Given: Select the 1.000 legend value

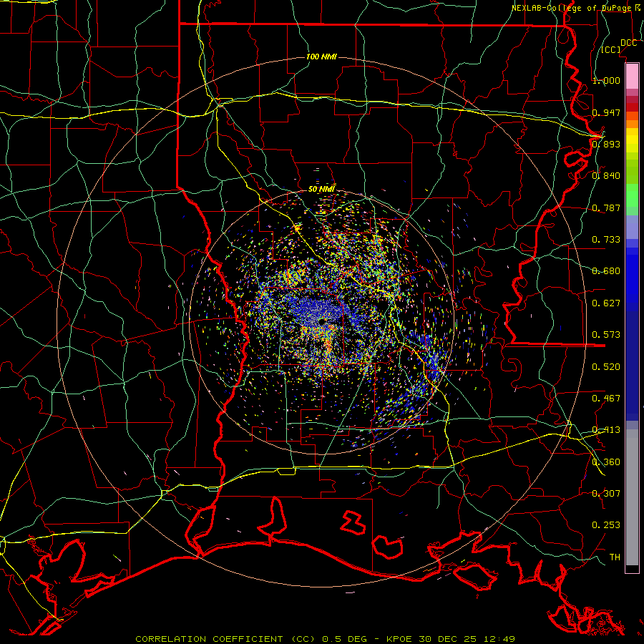Looking at the screenshot, I should [x=606, y=80].
